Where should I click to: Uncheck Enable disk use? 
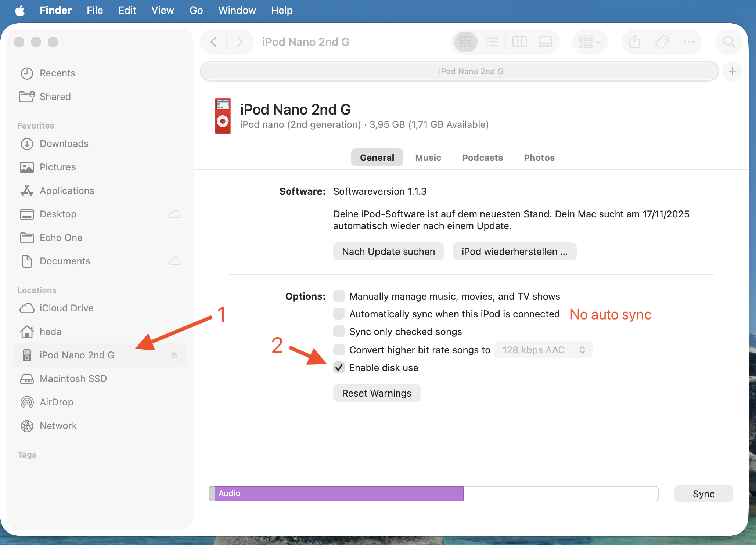coord(339,368)
